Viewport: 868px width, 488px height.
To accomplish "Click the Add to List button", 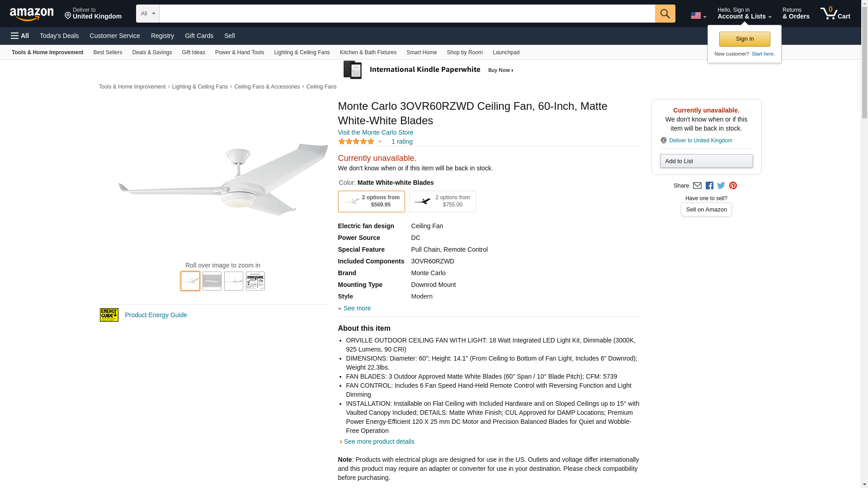I will click(x=706, y=161).
